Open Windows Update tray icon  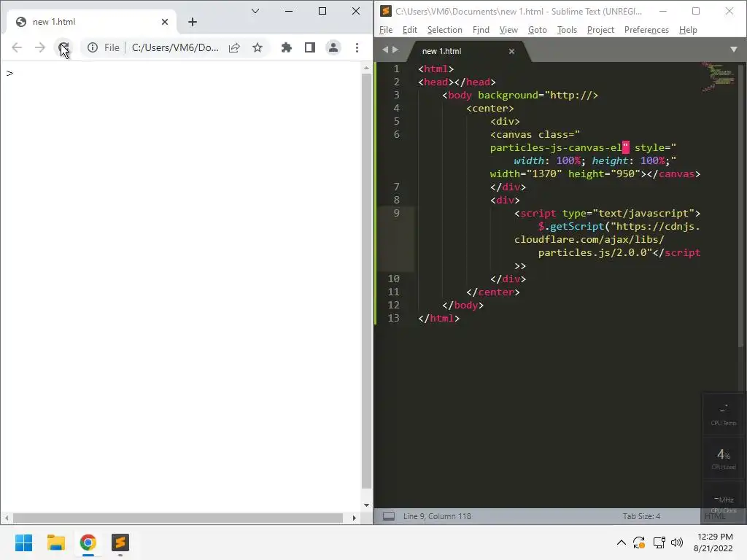(639, 542)
